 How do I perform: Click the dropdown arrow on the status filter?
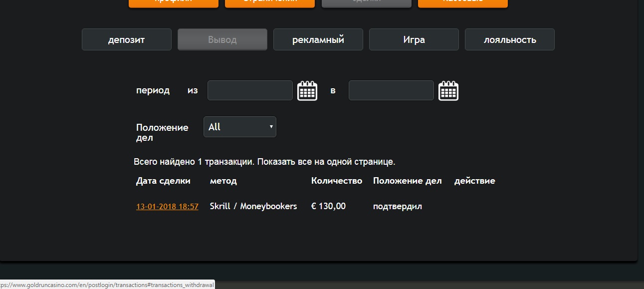tap(271, 127)
